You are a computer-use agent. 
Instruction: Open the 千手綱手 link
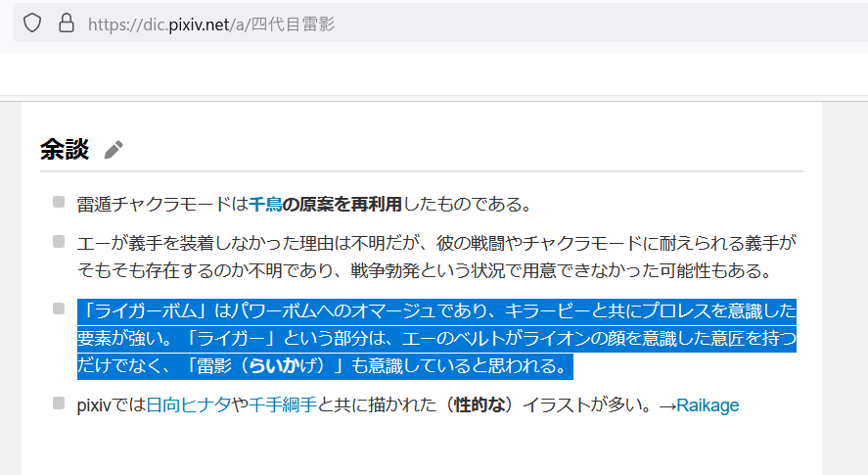[x=283, y=405]
